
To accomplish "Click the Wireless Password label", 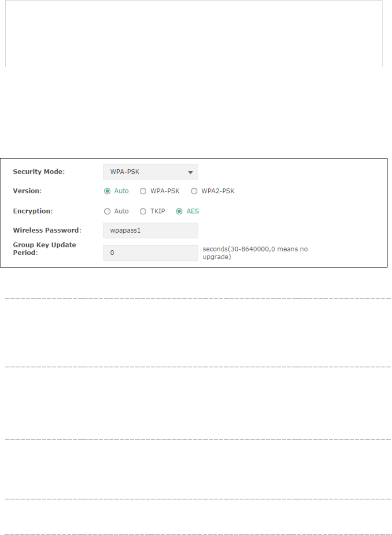I will [47, 230].
